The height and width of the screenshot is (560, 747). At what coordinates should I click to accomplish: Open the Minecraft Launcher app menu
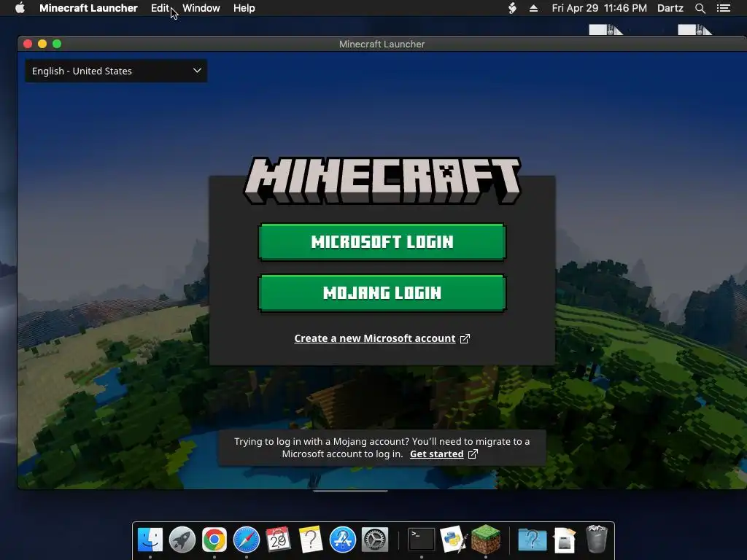(88, 8)
